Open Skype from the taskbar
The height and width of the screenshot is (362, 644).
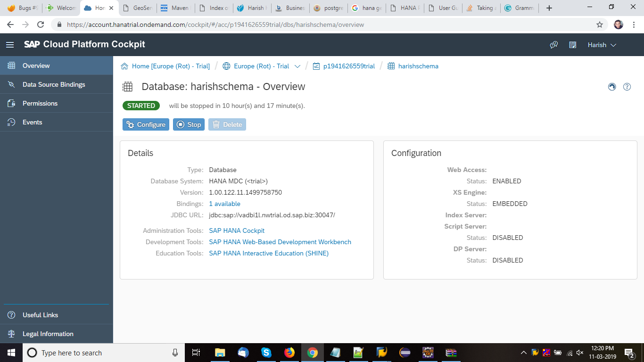[x=266, y=353]
